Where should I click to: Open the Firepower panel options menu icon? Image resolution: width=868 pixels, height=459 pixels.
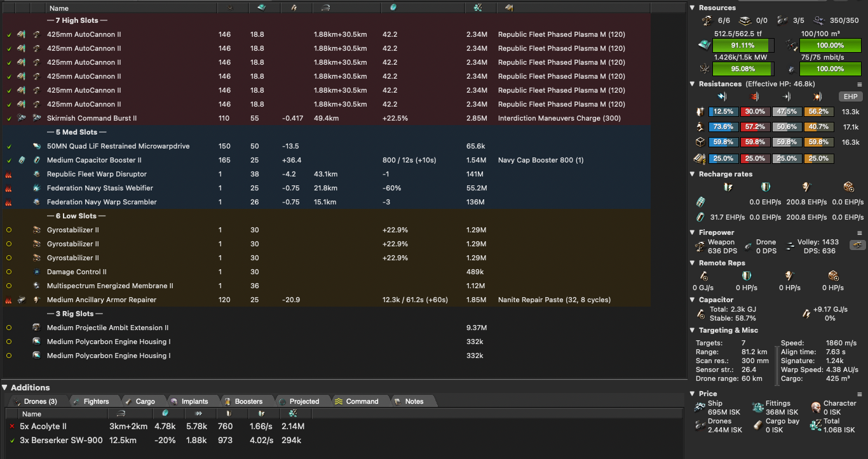click(x=860, y=233)
